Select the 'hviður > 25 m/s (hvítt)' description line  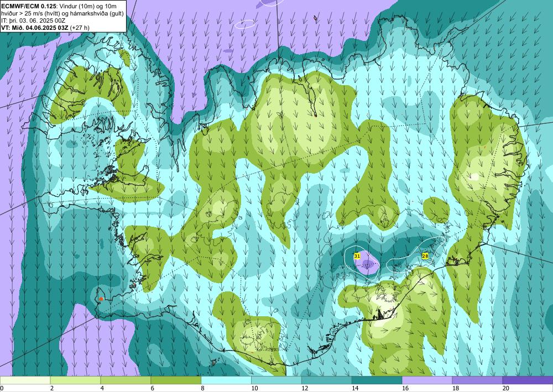click(62, 13)
